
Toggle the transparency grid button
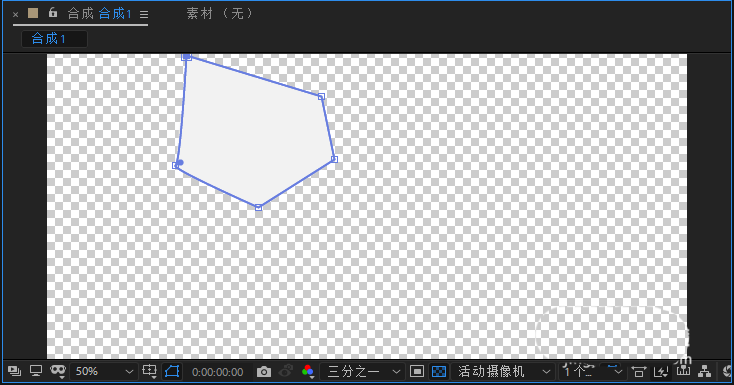point(439,372)
